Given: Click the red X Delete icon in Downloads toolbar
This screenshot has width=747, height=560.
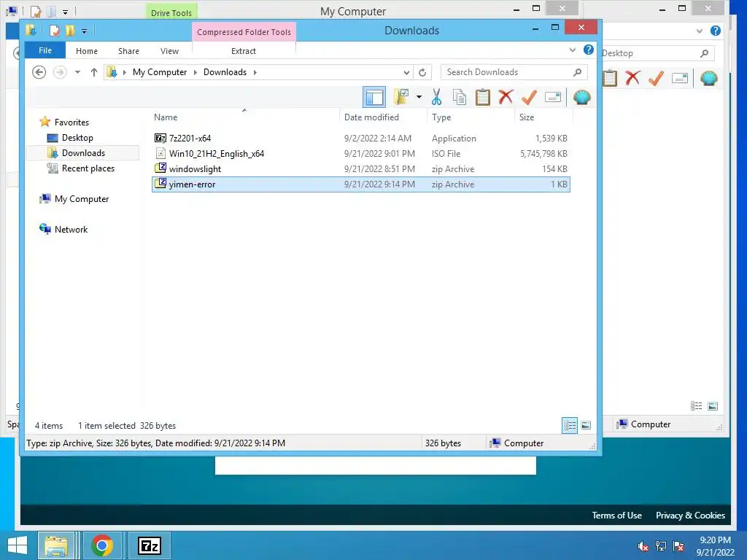Looking at the screenshot, I should point(506,97).
